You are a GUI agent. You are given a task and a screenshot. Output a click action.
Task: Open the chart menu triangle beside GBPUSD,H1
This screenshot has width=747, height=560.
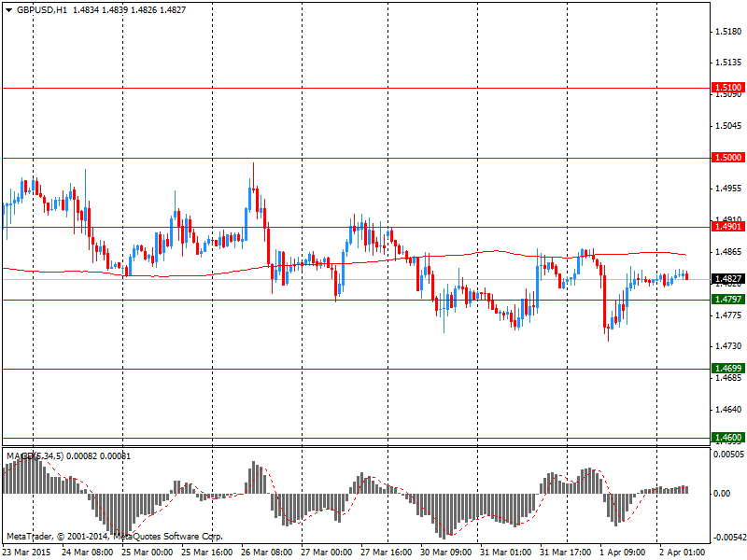pos(9,10)
